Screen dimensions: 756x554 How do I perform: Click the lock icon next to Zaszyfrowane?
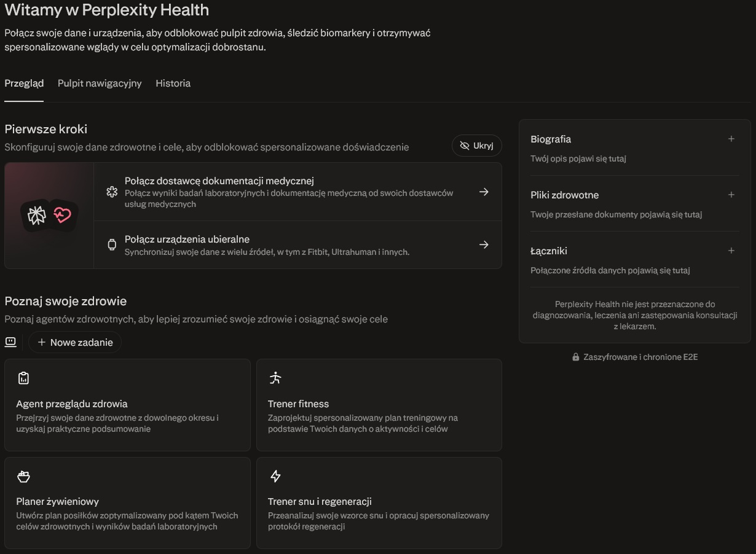click(576, 357)
